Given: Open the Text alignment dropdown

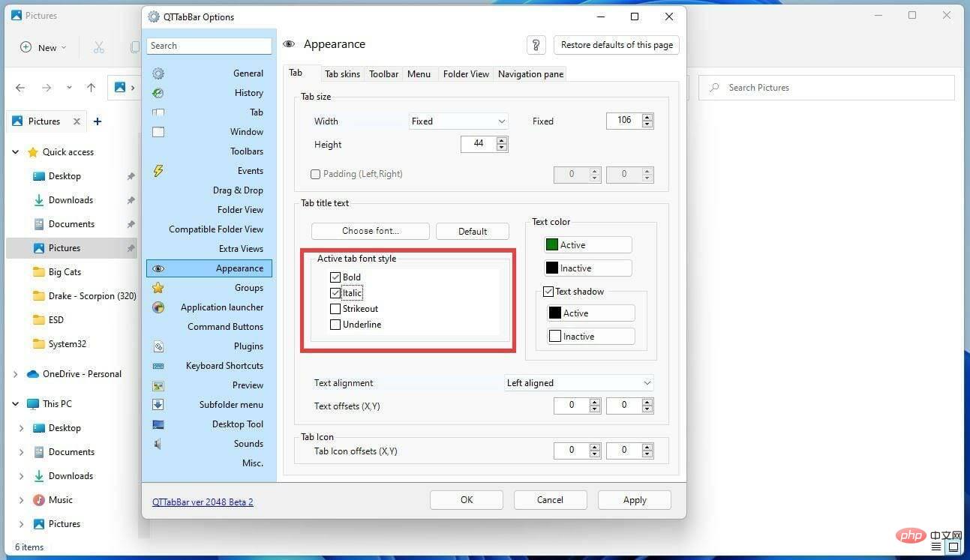Looking at the screenshot, I should (x=578, y=383).
